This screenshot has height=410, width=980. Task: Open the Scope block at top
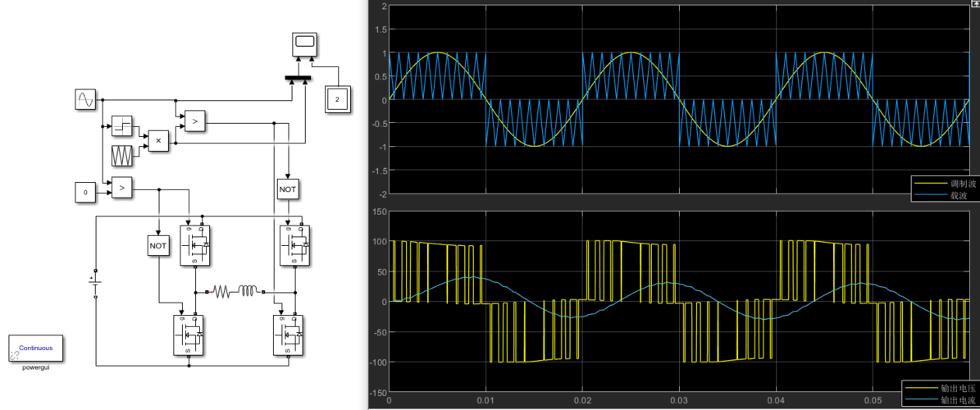tap(304, 46)
